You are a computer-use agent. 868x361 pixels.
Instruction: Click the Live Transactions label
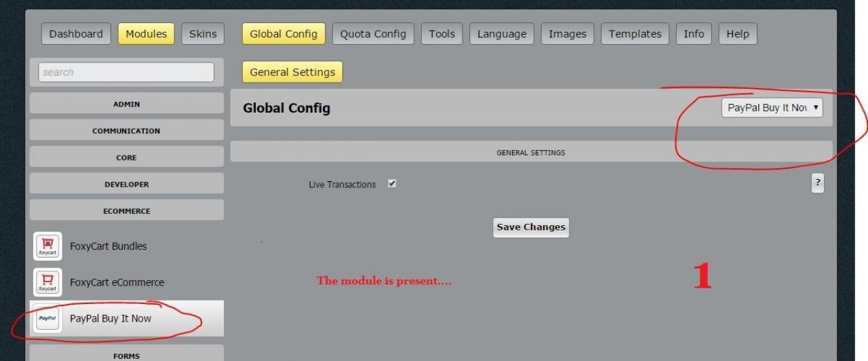click(342, 185)
